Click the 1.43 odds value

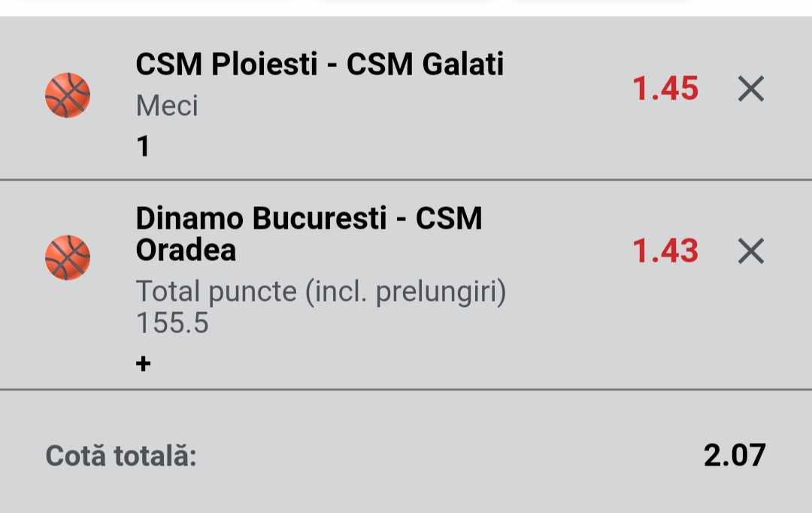coord(665,251)
